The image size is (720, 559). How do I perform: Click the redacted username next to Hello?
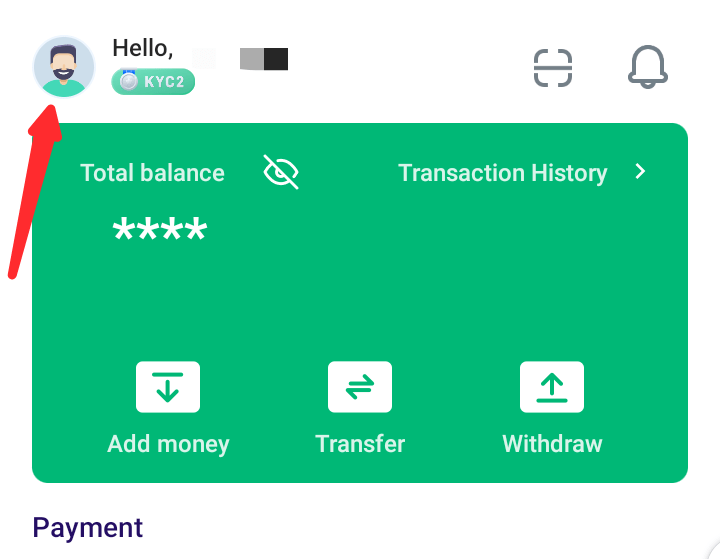point(264,59)
